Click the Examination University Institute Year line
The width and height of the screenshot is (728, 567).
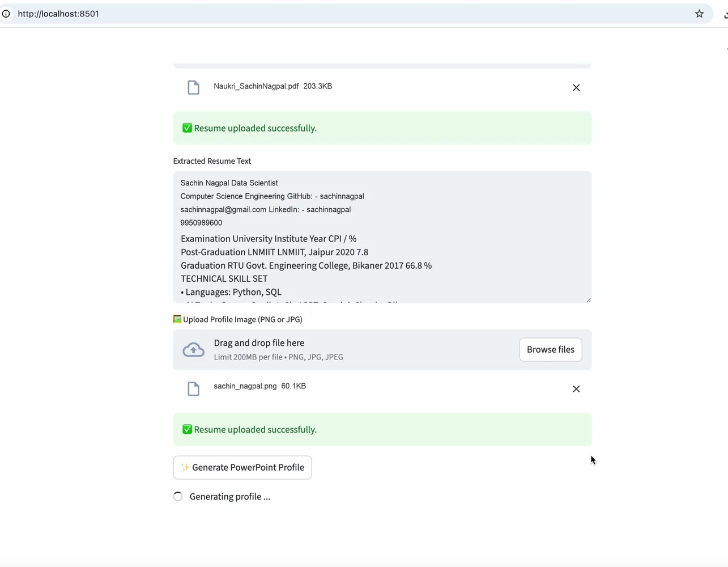269,239
